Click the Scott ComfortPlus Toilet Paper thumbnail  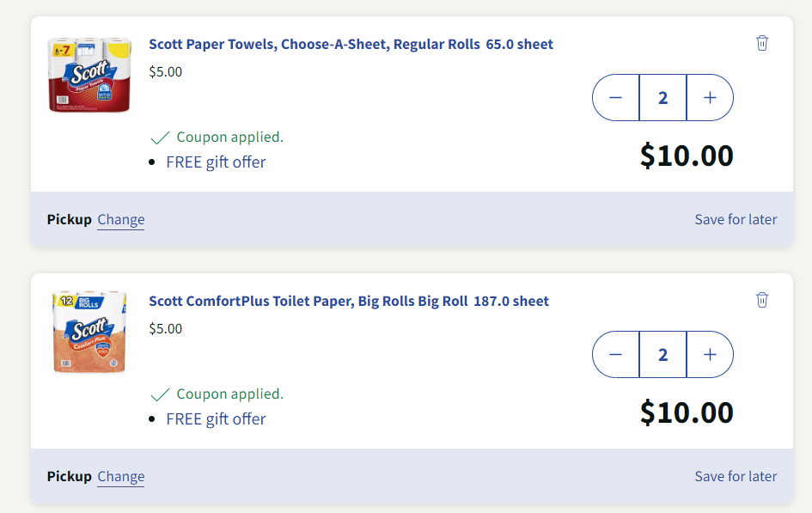tap(89, 332)
